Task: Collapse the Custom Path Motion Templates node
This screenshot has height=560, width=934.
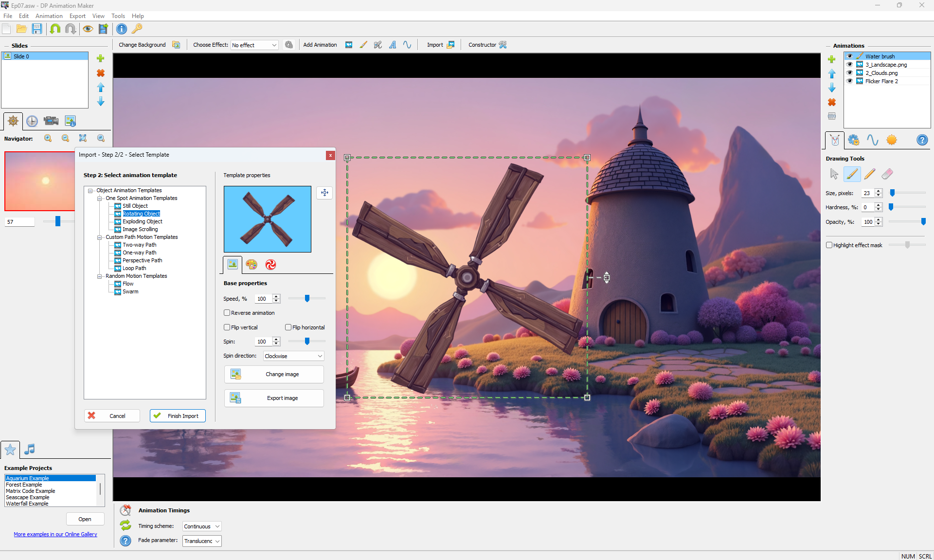Action: tap(99, 237)
